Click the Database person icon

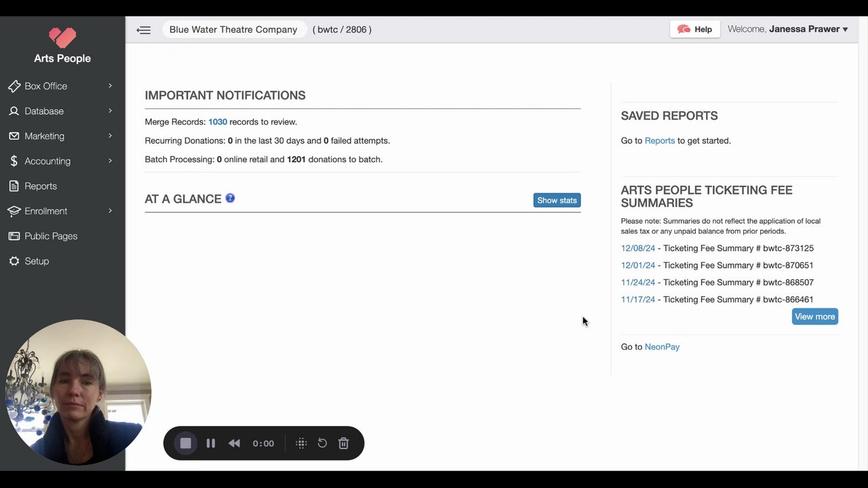[14, 111]
